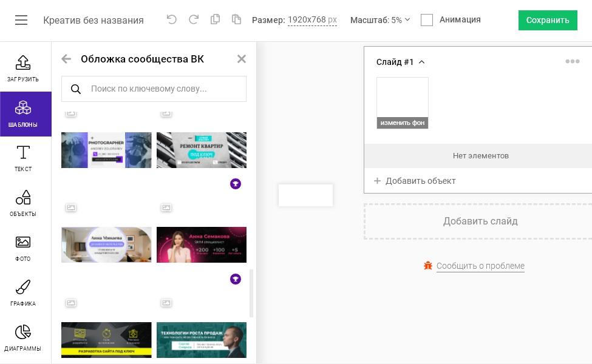This screenshot has width=592, height=364.
Task: Open the Текст tool panel
Action: 23,158
